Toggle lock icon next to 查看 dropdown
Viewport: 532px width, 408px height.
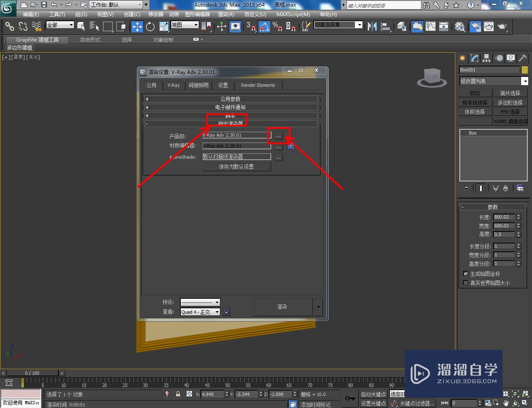point(226,312)
